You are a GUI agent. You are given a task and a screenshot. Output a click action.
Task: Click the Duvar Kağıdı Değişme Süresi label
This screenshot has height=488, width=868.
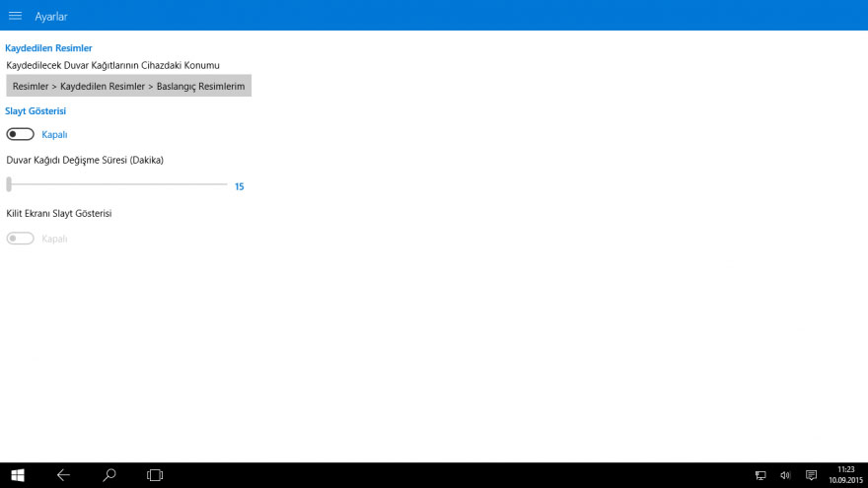(85, 160)
